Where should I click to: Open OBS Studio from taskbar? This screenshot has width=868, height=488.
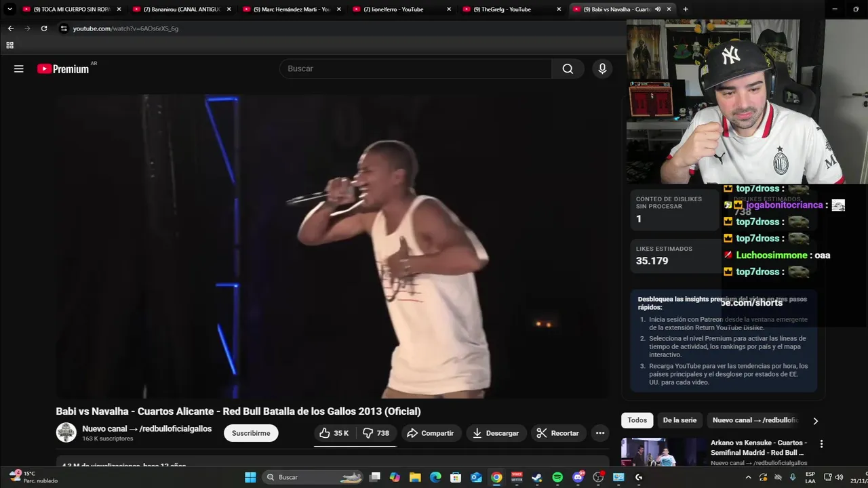point(598,477)
